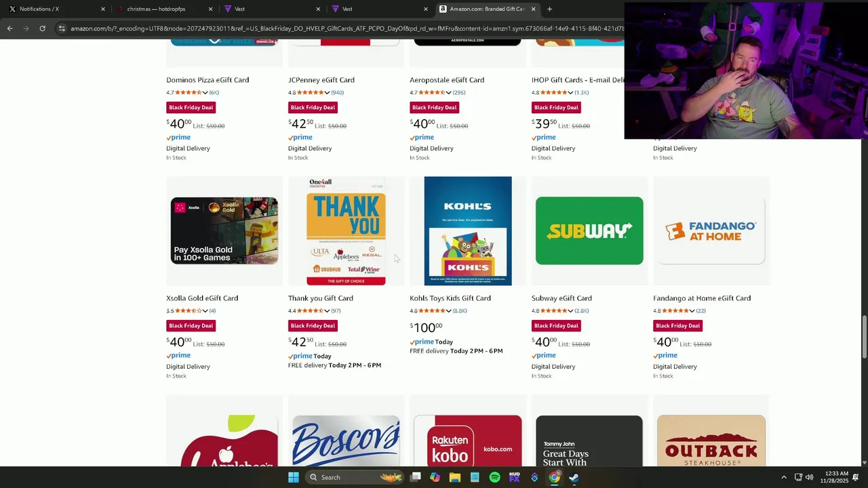Open Fandango at Home eGift Card link

click(702, 298)
